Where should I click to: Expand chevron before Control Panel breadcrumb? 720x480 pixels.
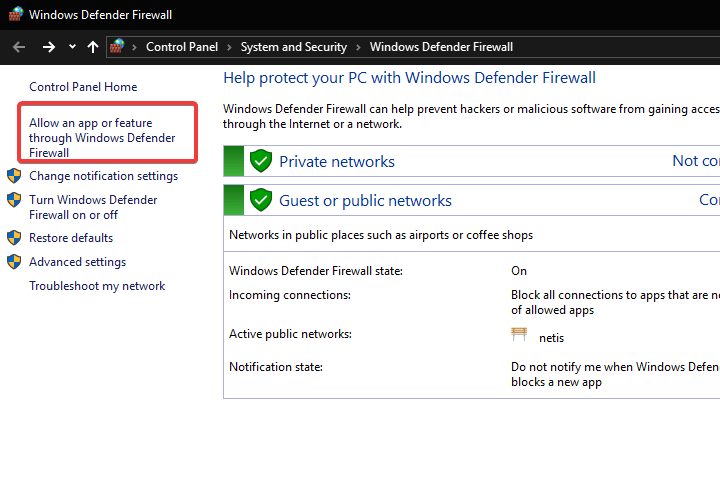pos(135,47)
